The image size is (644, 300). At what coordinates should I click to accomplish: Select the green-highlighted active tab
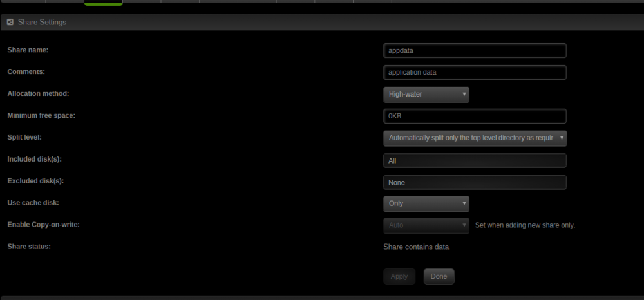104,3
